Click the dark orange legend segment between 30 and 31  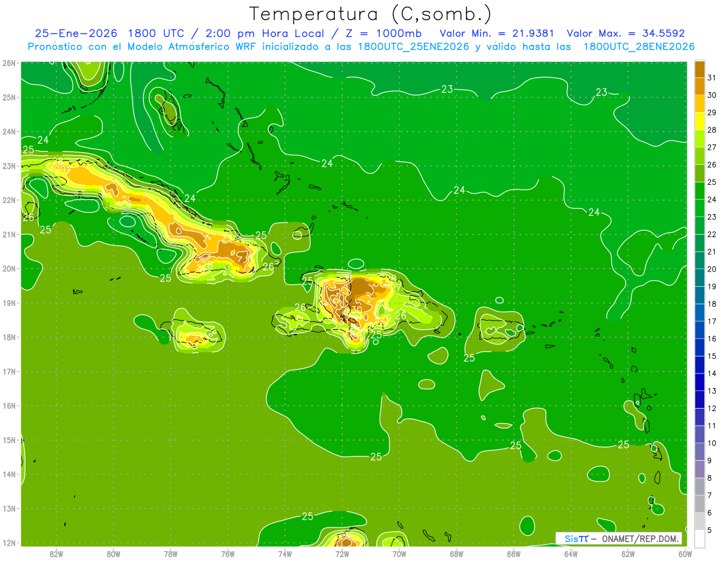click(699, 86)
